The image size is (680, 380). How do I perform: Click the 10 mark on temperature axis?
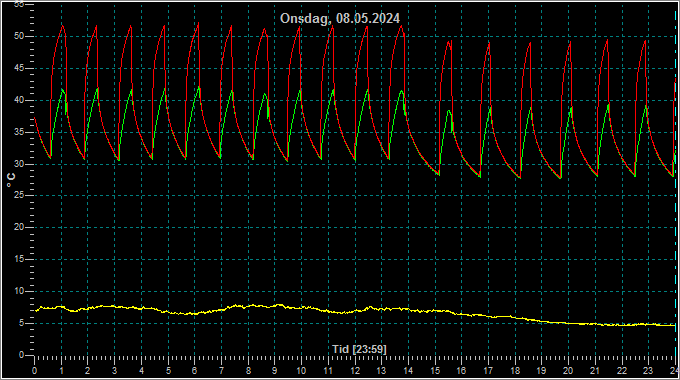19,291
